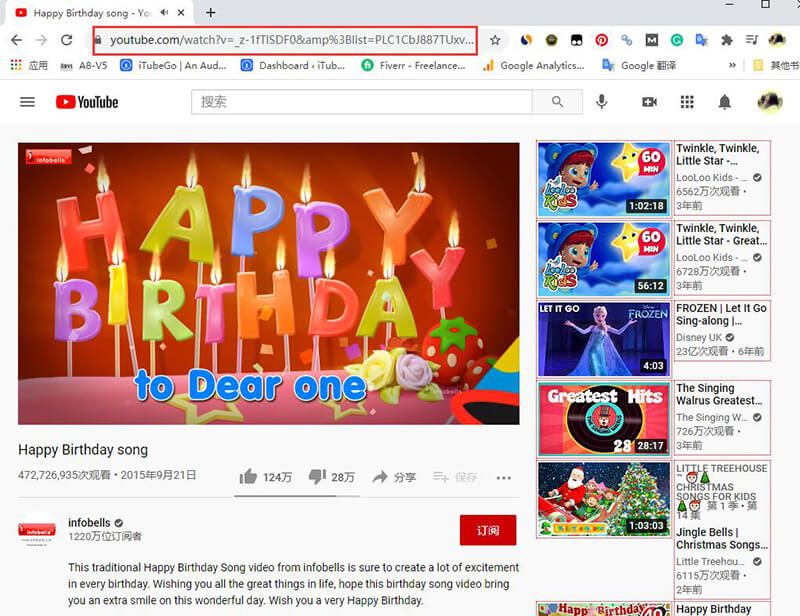Bookmark this page with the star icon
This screenshot has height=616, width=800.
[x=494, y=40]
